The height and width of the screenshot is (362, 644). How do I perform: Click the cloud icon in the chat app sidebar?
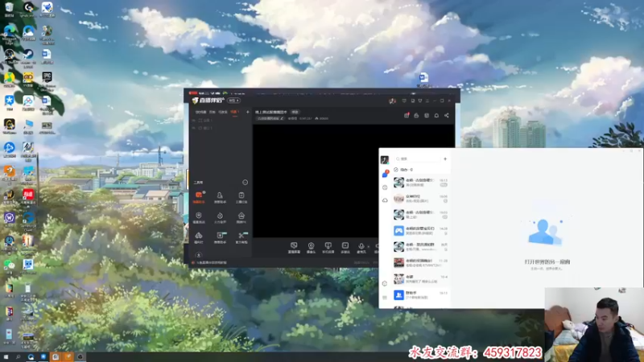click(385, 200)
